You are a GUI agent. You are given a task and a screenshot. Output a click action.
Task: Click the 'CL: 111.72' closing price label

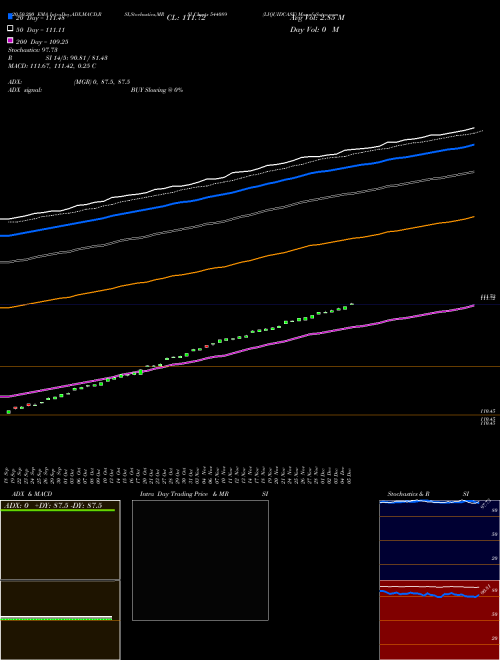point(186,18)
